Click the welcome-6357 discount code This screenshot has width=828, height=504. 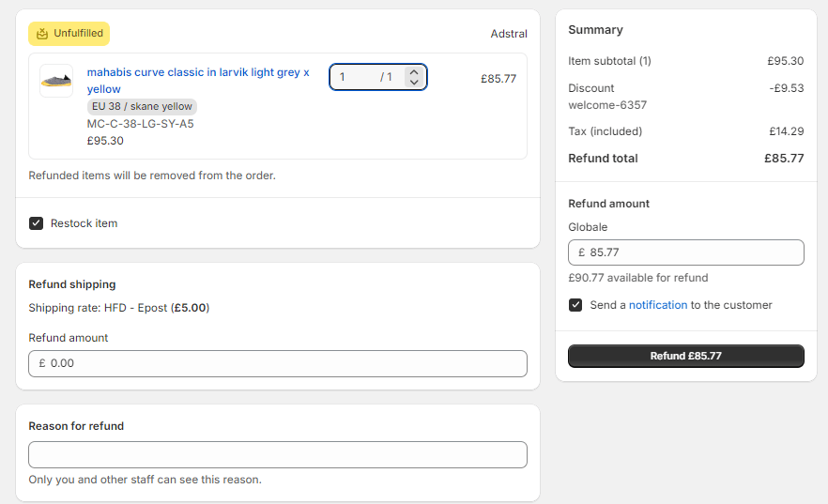(x=607, y=105)
